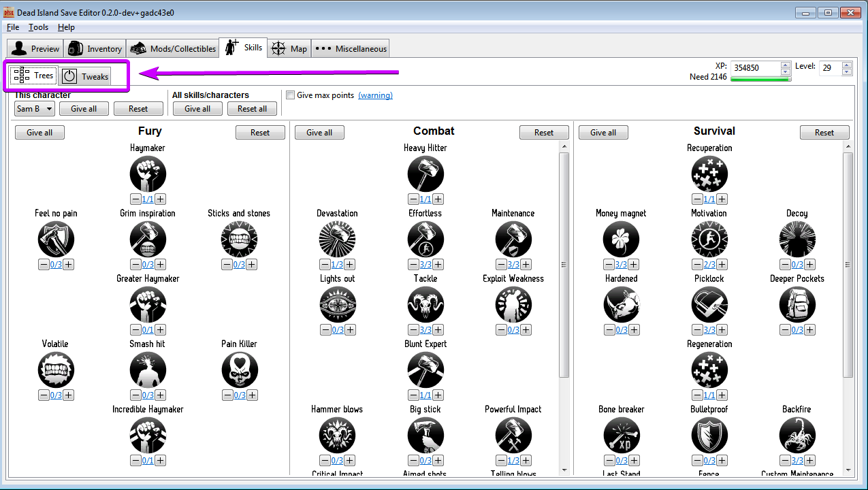The width and height of the screenshot is (868, 490).
Task: Click the Devastation skill icon
Action: coord(337,239)
